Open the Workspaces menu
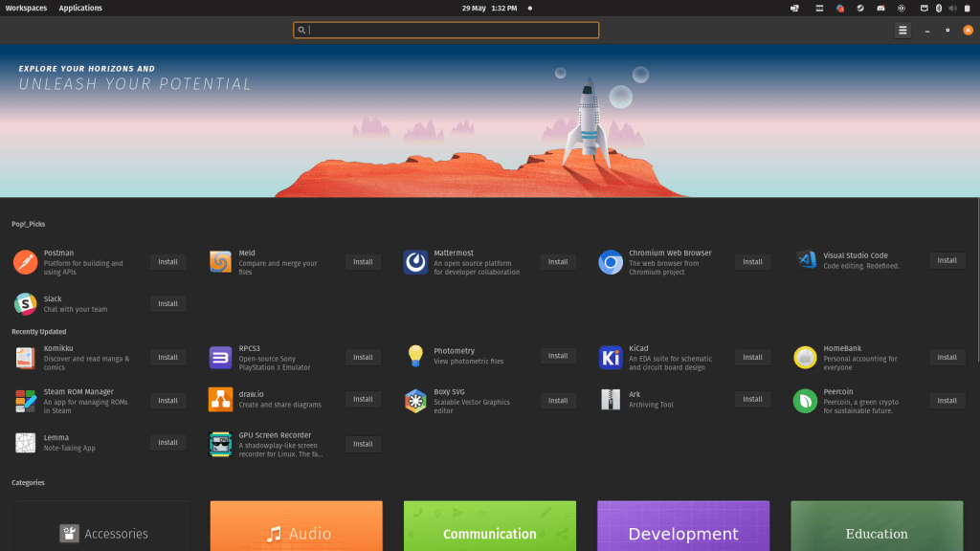This screenshot has width=980, height=551. click(x=26, y=8)
